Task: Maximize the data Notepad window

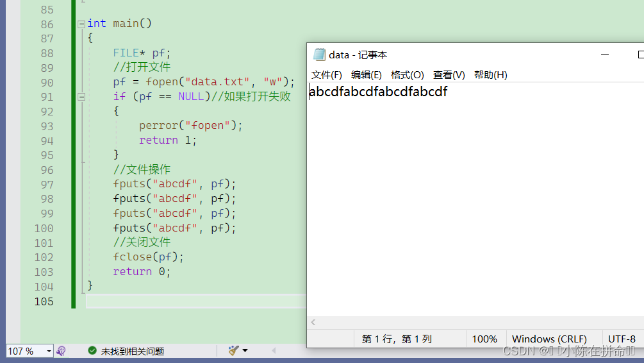Action: point(641,55)
